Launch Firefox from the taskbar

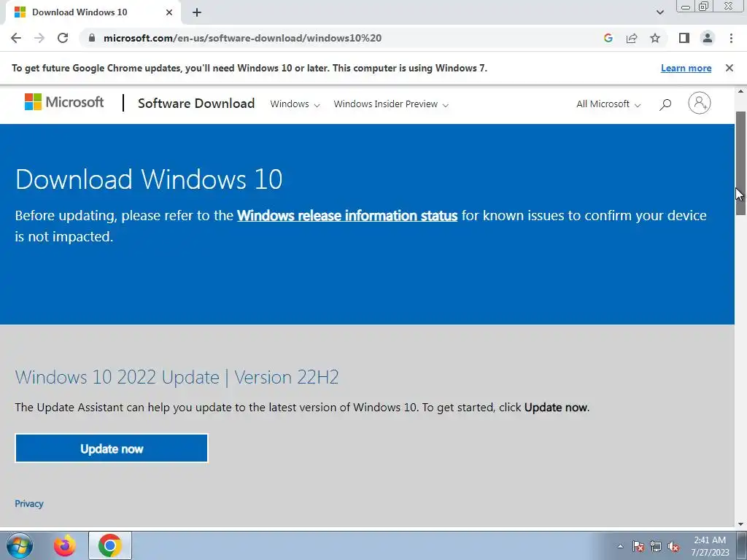(x=65, y=545)
